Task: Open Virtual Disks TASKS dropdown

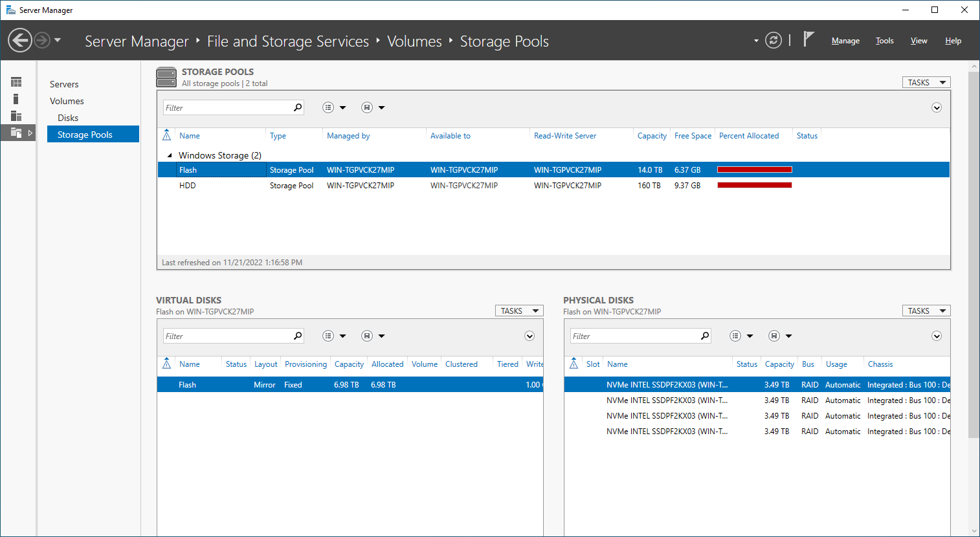Action: (x=519, y=311)
